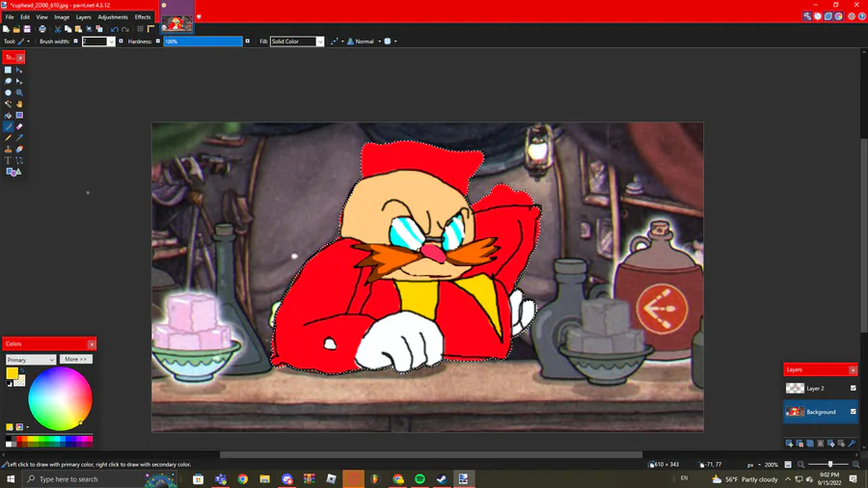
Task: Select the Pencil tool
Action: 8,138
